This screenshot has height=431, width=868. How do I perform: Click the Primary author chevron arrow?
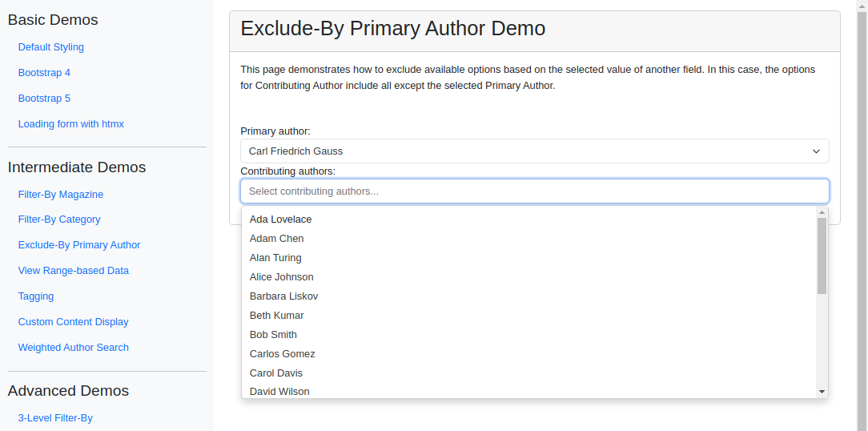coord(816,151)
